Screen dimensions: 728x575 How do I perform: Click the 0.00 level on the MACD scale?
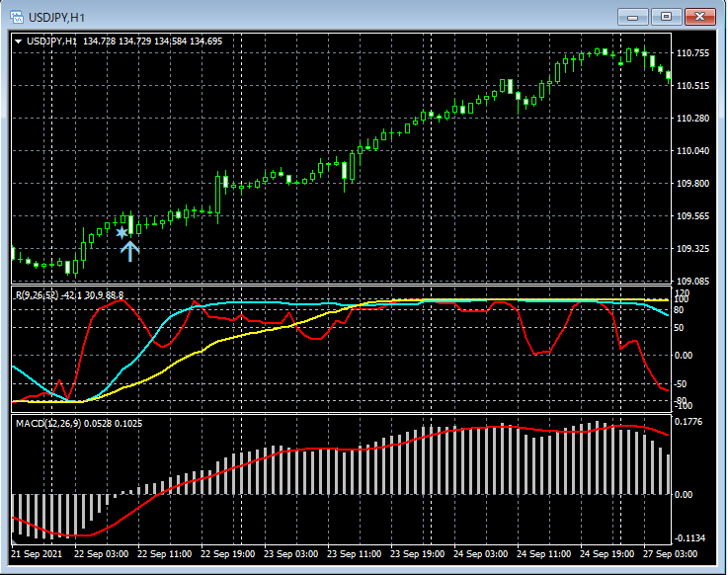[684, 495]
